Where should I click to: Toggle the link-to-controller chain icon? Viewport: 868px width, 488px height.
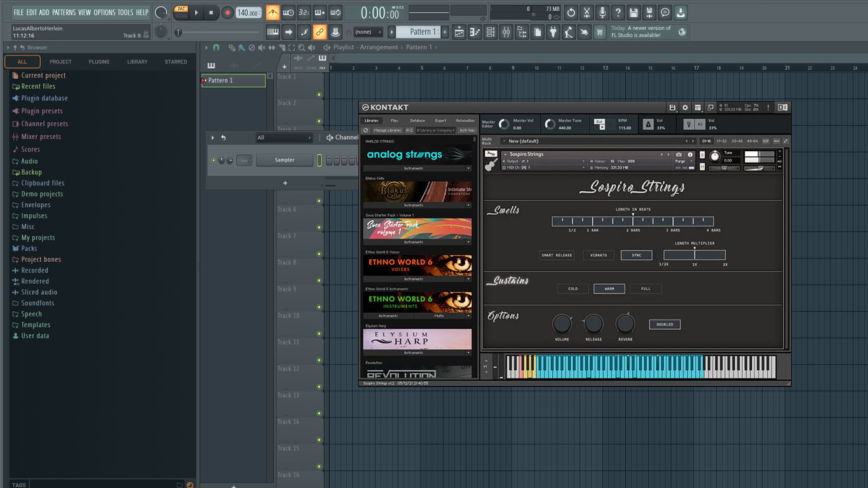click(320, 32)
